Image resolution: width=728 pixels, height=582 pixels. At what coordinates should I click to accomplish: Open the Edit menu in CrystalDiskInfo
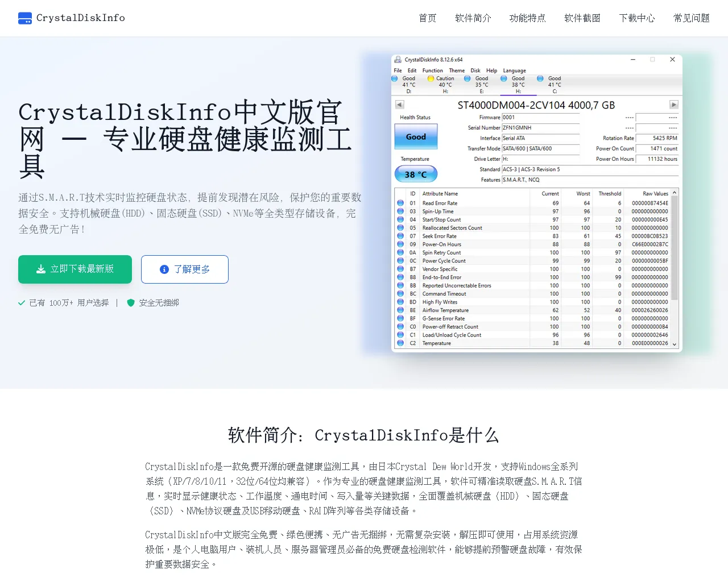pyautogui.click(x=412, y=70)
